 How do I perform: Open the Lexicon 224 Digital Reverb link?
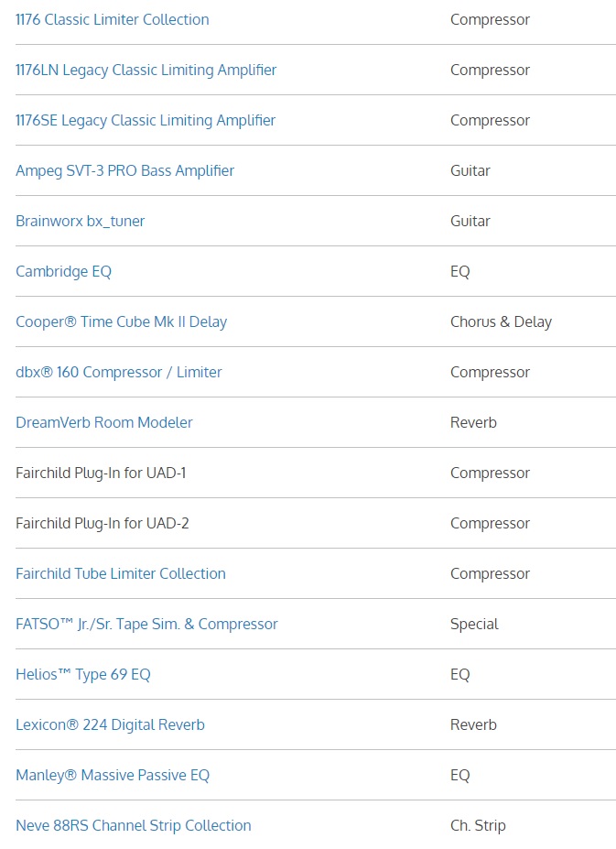[x=110, y=724]
